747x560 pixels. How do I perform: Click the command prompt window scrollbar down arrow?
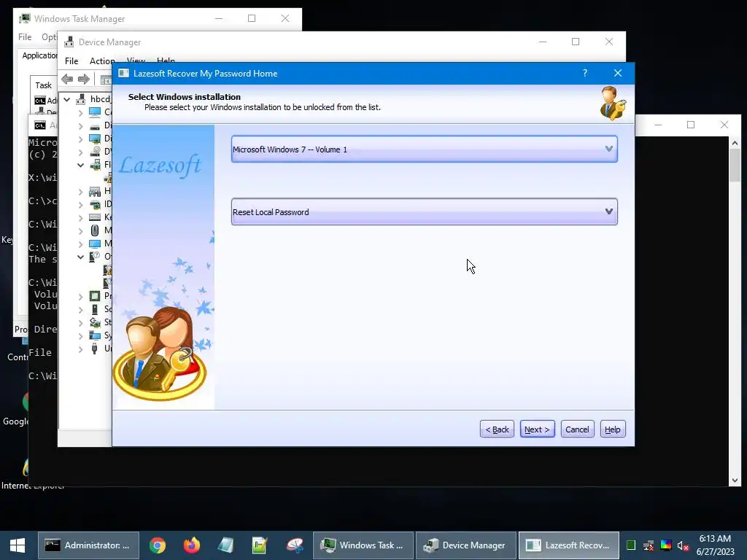click(735, 480)
